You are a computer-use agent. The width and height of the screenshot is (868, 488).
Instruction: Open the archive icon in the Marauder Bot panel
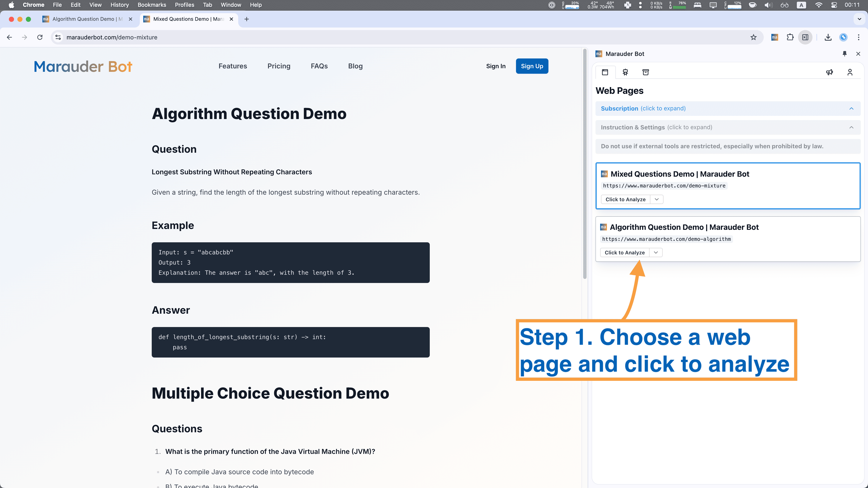click(646, 72)
